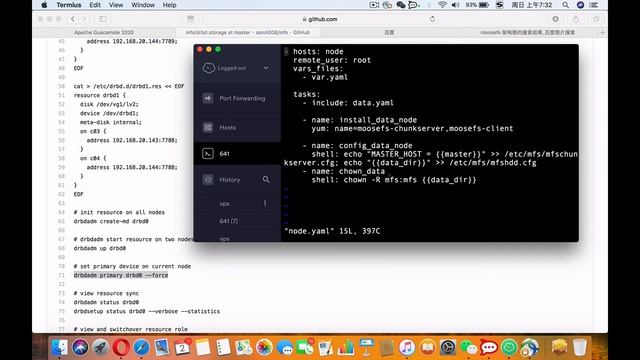Open Finder from the Dock
The height and width of the screenshot is (360, 640).
point(60,348)
